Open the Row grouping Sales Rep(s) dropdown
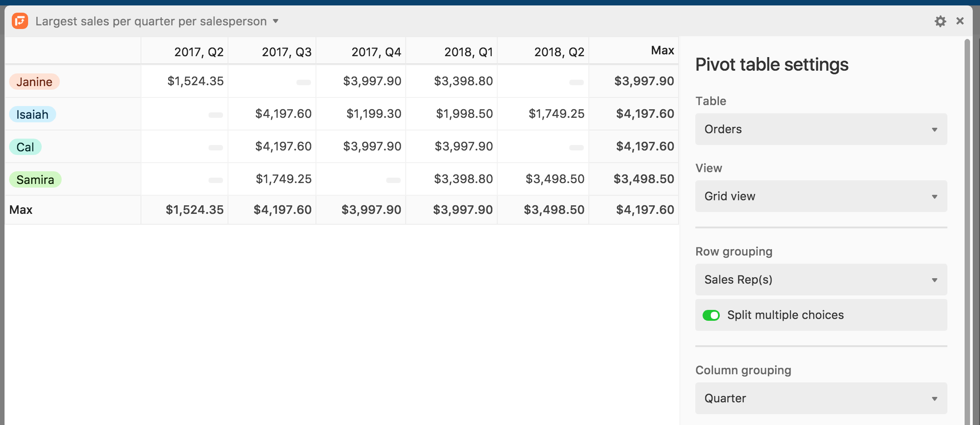The height and width of the screenshot is (425, 980). 821,280
